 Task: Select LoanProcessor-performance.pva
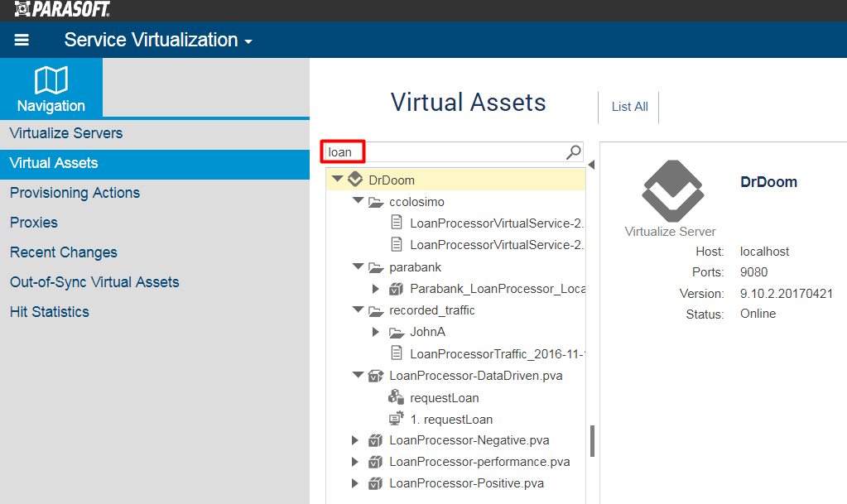click(x=479, y=463)
